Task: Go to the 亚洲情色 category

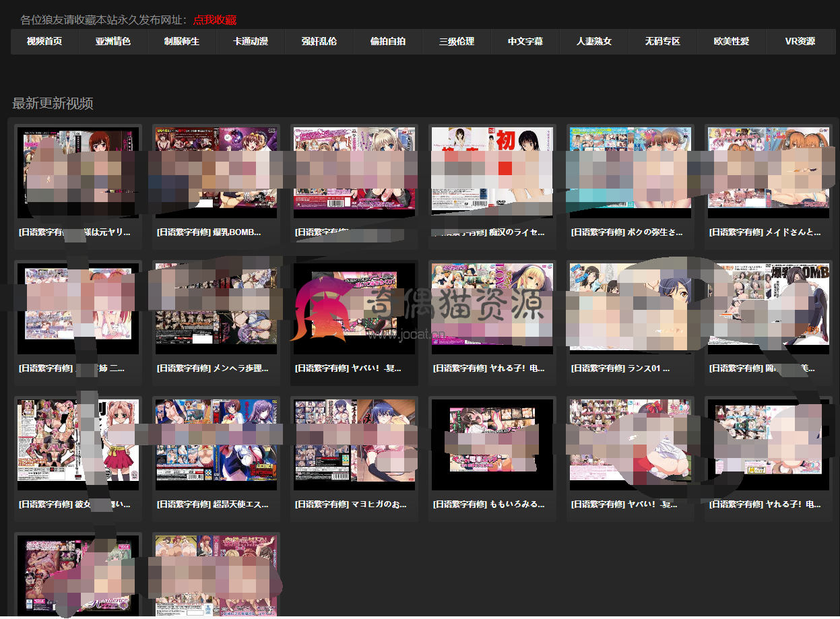Action: pyautogui.click(x=113, y=42)
